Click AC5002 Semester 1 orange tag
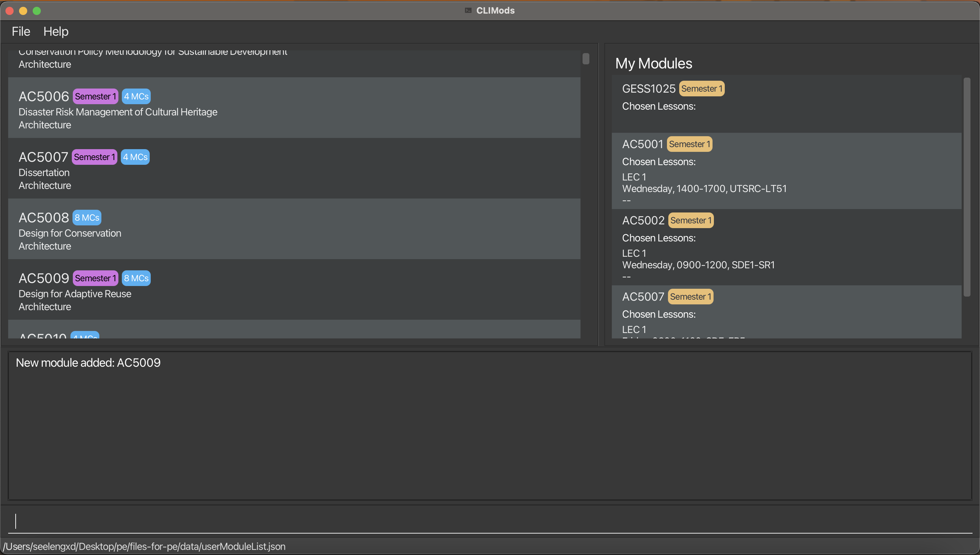This screenshot has width=980, height=555. 690,220
